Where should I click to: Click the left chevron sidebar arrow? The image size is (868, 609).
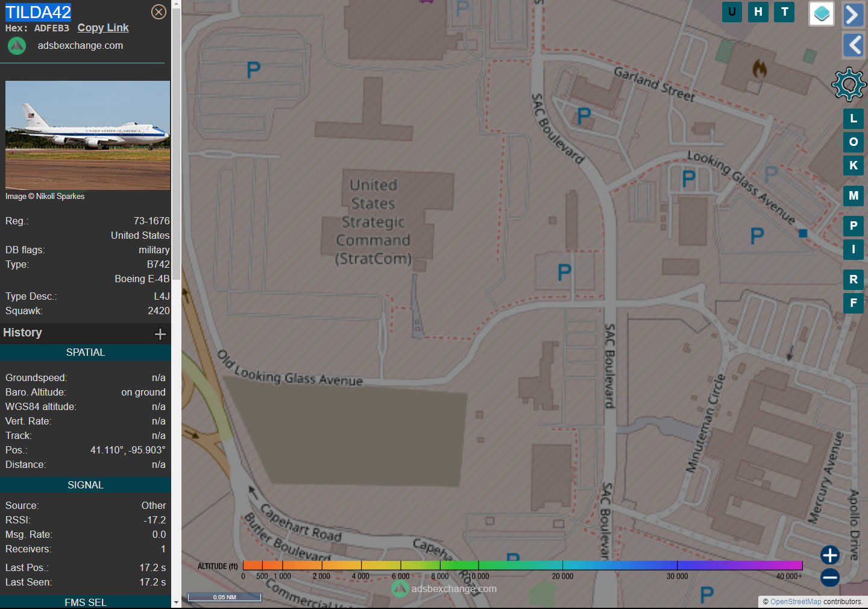(853, 45)
